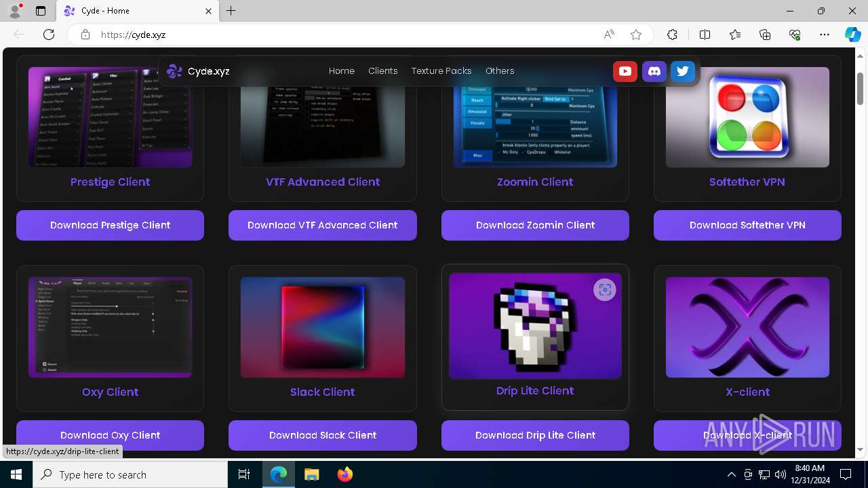Launch Firefox from taskbar
The width and height of the screenshot is (868, 488).
pos(345,474)
